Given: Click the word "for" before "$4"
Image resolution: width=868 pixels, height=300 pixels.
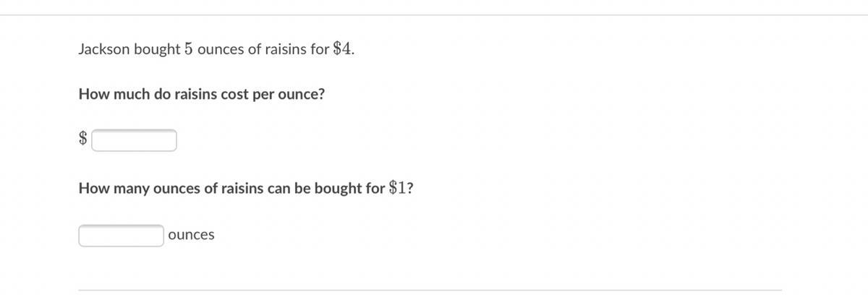Looking at the screenshot, I should (320, 50).
